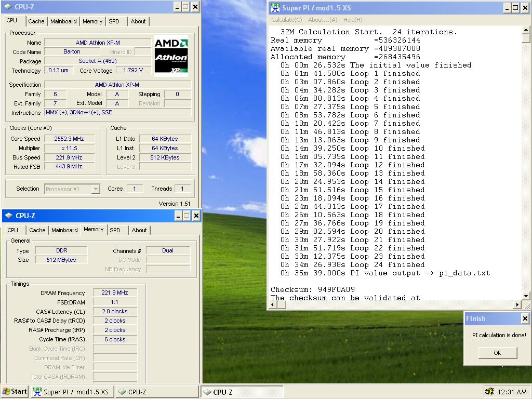Click Technology value 0.13 um

[58, 70]
